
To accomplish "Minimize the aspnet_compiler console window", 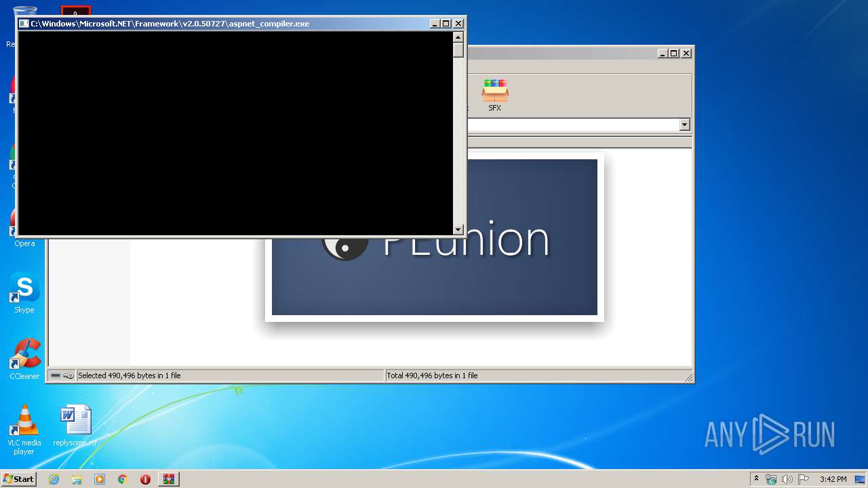I will point(435,24).
